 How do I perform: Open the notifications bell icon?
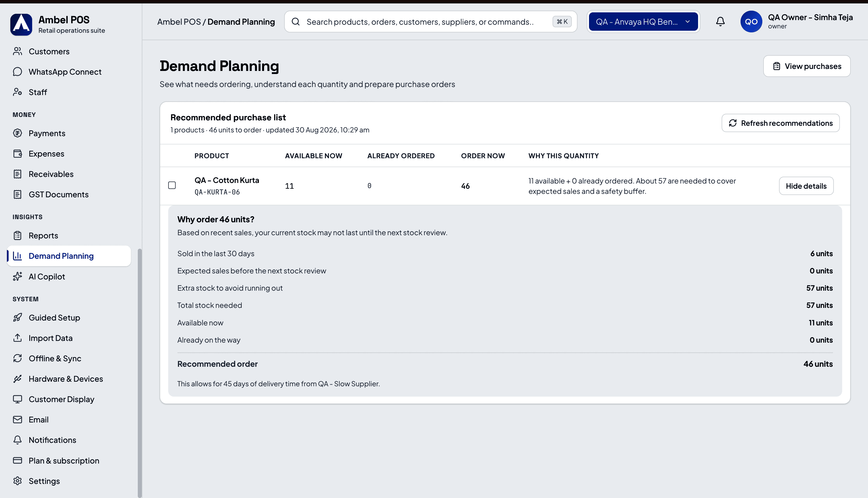(x=720, y=22)
